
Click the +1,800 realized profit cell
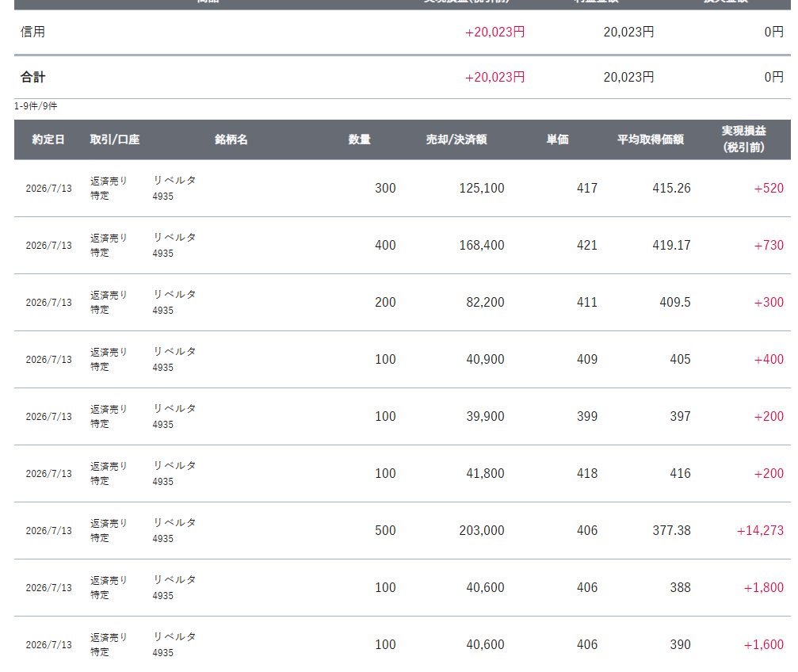763,587
